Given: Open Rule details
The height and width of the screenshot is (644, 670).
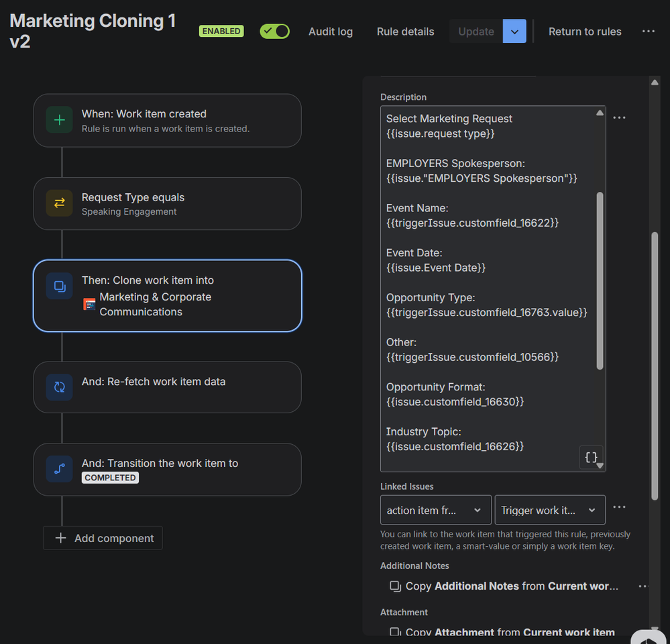Looking at the screenshot, I should [405, 32].
